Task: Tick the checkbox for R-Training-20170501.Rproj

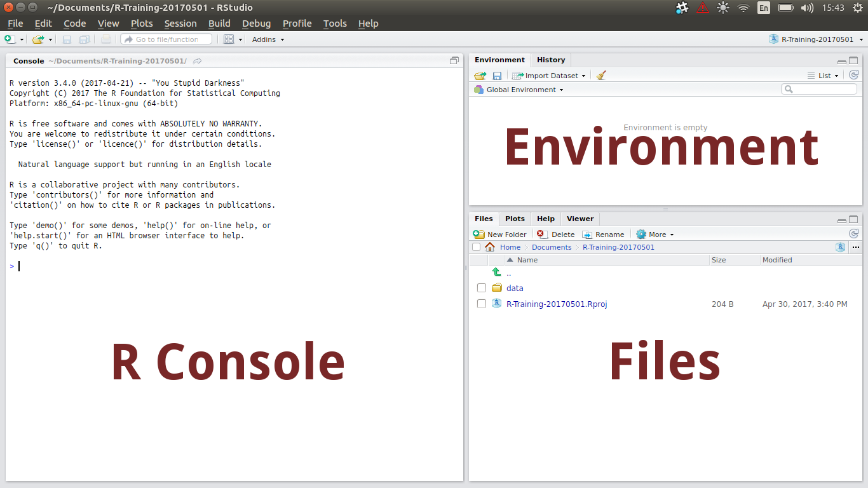Action: pyautogui.click(x=482, y=304)
